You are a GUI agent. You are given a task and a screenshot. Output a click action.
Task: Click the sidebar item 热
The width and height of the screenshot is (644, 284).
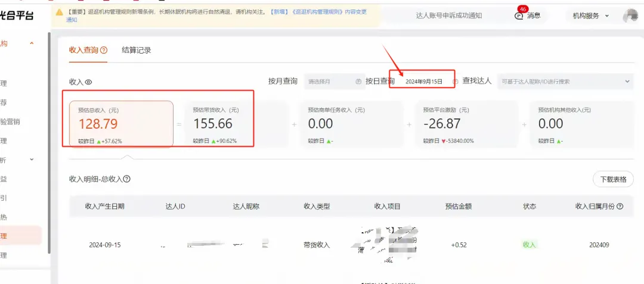tap(4, 217)
